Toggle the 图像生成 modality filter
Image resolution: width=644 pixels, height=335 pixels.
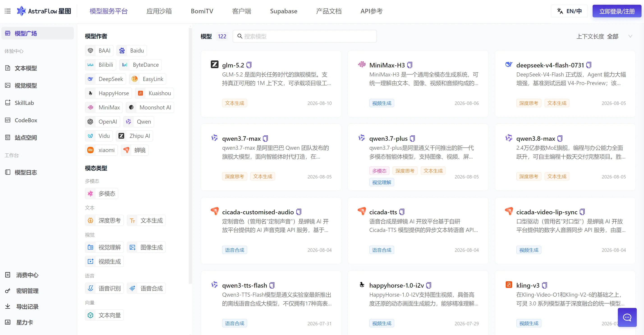(146, 247)
